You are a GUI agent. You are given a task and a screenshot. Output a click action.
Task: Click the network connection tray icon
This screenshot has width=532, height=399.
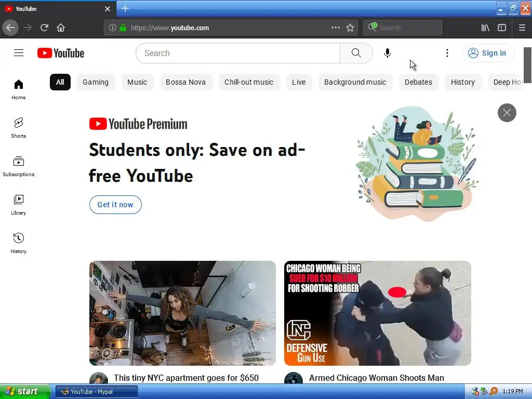pos(475,391)
